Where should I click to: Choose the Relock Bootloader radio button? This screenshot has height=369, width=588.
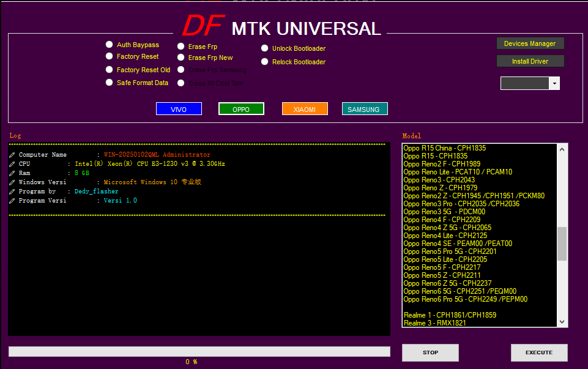pyautogui.click(x=265, y=62)
